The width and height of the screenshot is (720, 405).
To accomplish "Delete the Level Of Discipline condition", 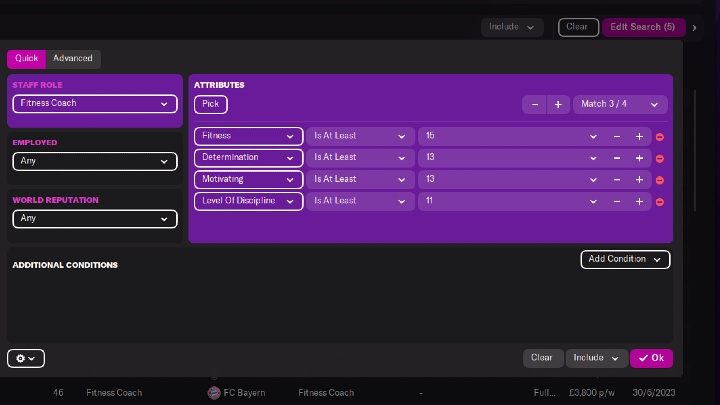I will tap(660, 202).
